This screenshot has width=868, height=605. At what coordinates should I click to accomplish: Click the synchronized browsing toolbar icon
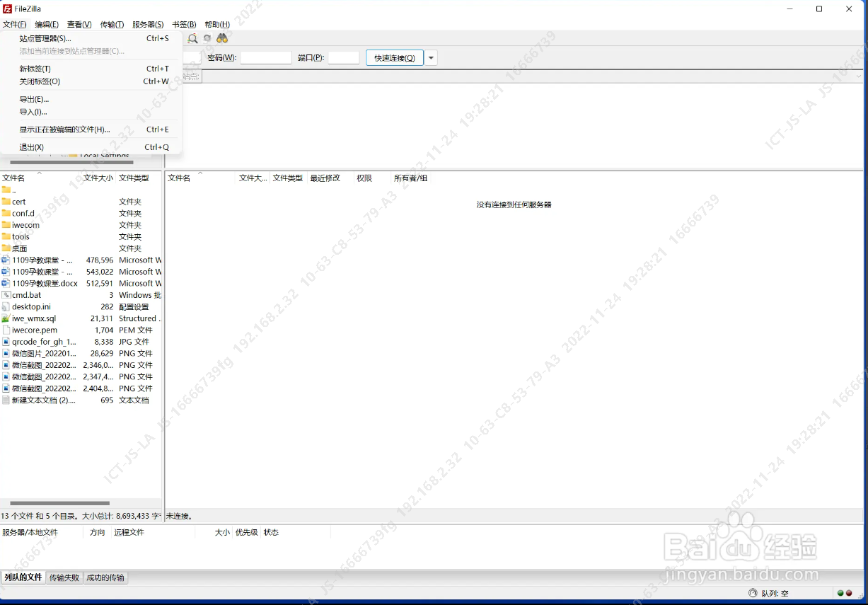[x=207, y=38]
